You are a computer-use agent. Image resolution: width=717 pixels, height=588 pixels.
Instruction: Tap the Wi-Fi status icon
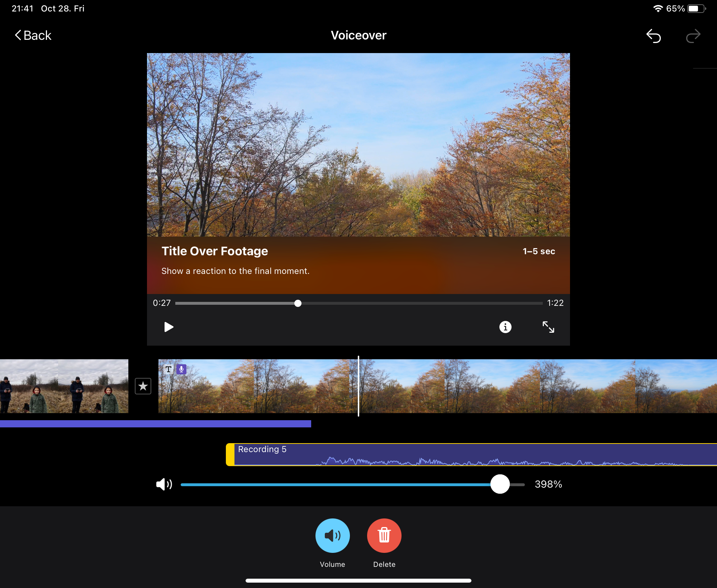click(x=658, y=8)
